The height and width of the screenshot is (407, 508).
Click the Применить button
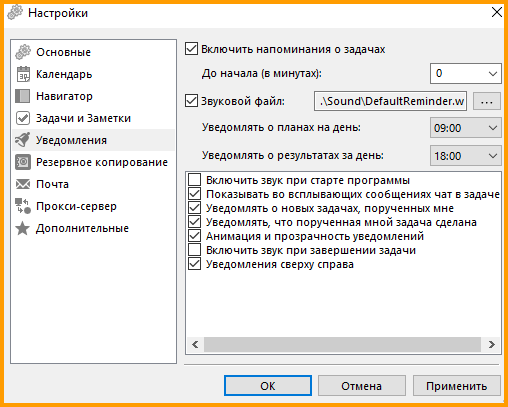[x=457, y=386]
